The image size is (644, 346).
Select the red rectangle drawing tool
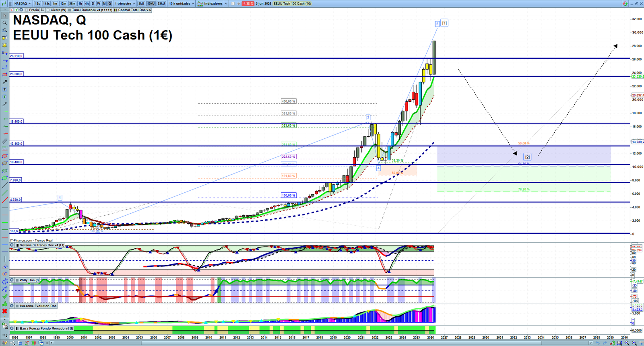[4, 74]
